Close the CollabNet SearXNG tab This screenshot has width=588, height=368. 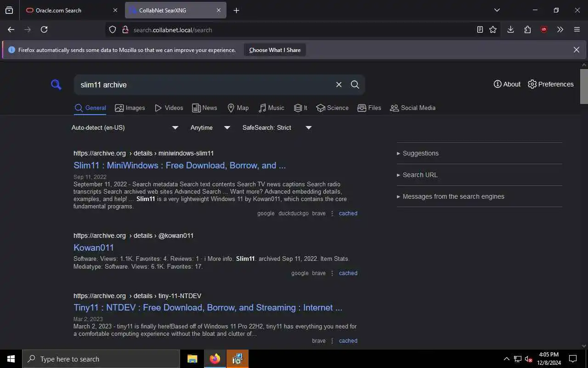219,10
